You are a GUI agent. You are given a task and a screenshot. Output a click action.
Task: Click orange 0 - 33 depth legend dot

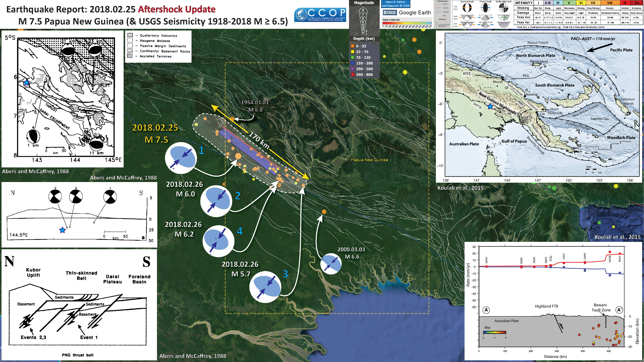click(353, 46)
